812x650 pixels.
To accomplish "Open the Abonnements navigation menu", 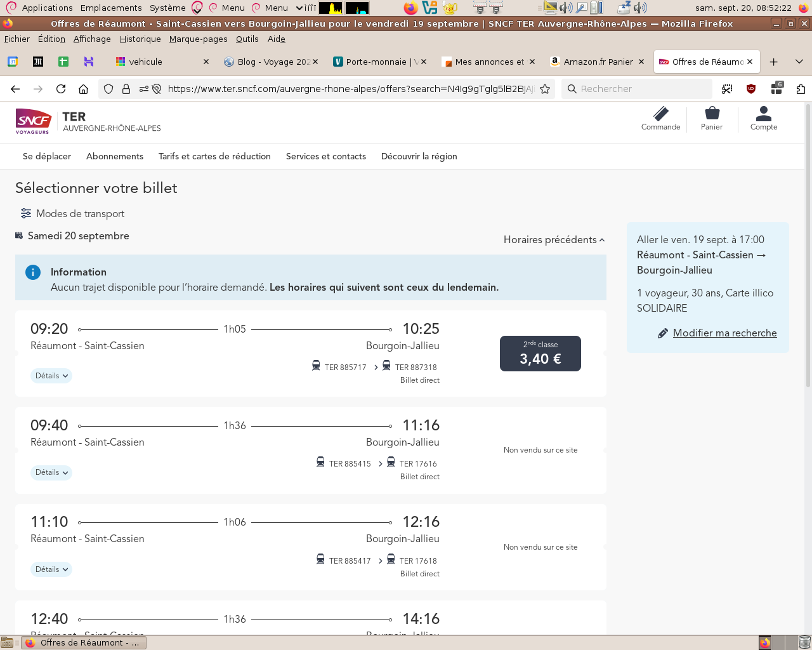I will (x=115, y=157).
